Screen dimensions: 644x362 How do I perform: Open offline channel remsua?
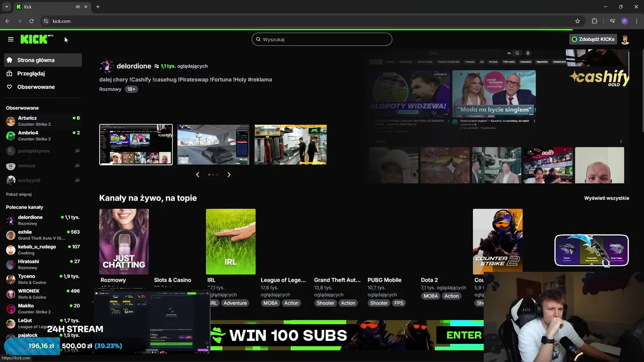[43, 165]
